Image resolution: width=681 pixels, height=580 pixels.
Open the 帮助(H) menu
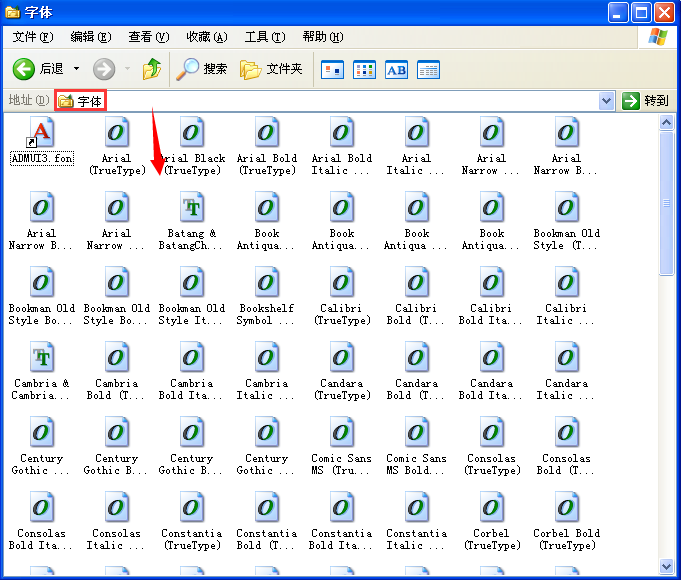[323, 37]
